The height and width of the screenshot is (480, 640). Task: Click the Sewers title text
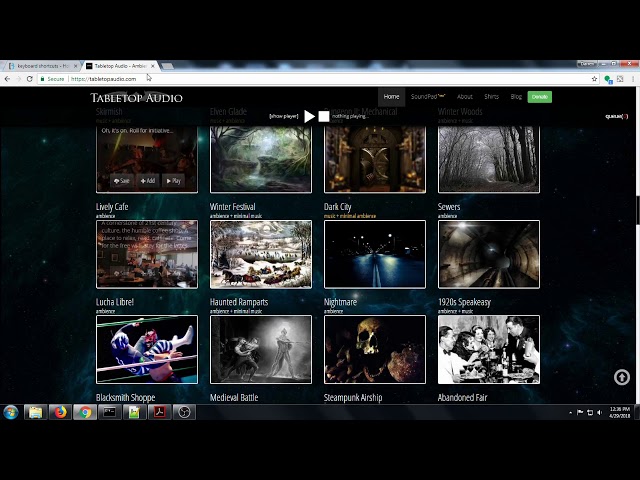click(x=449, y=207)
